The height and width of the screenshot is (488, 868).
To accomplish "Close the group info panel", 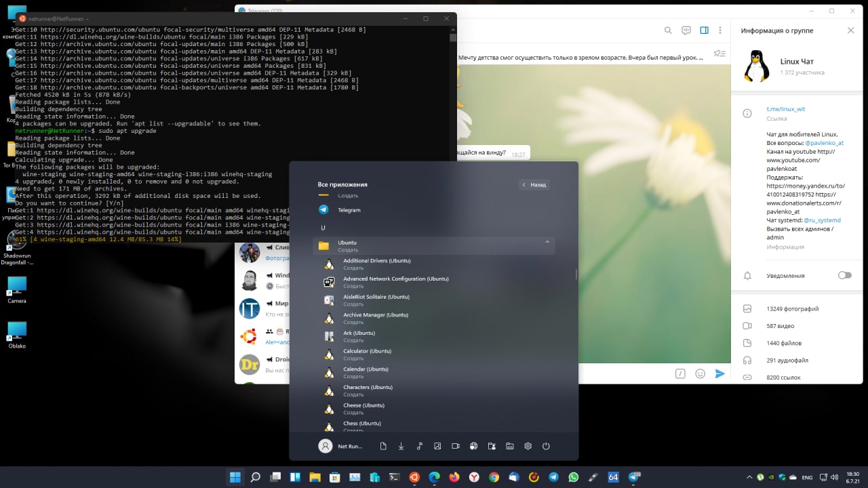I will [851, 30].
